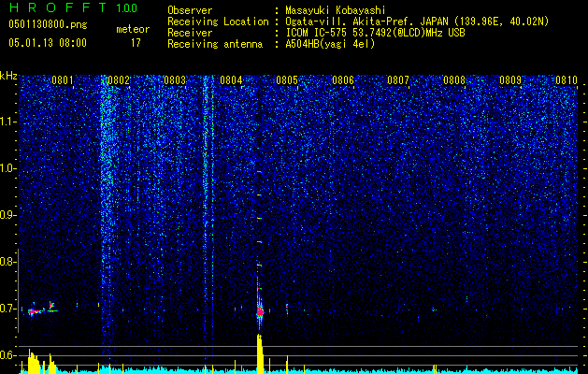Image resolution: width=588 pixels, height=374 pixels.
Task: Click the 0.6 kHz axis label
Action: click(7, 355)
